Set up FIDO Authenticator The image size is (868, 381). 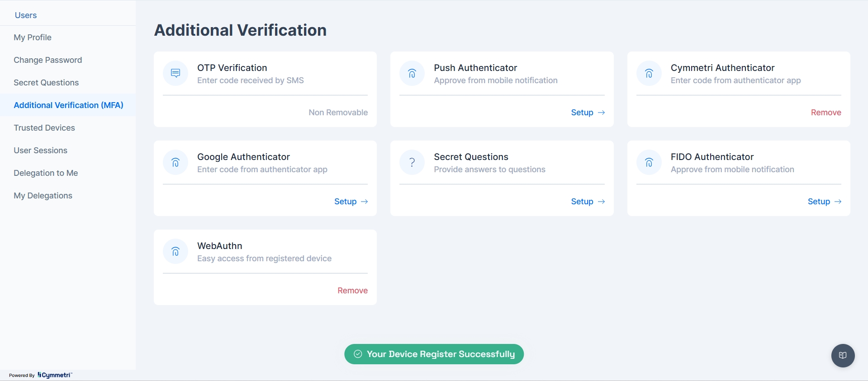tap(824, 202)
